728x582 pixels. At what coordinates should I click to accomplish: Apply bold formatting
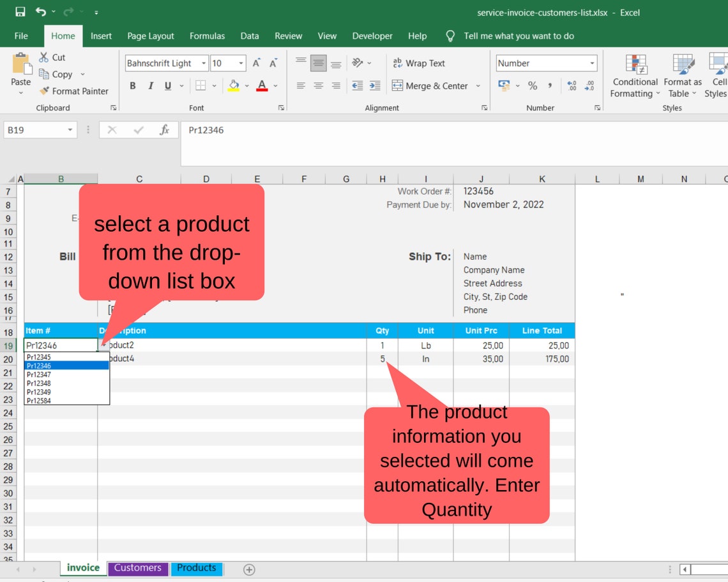tap(133, 86)
